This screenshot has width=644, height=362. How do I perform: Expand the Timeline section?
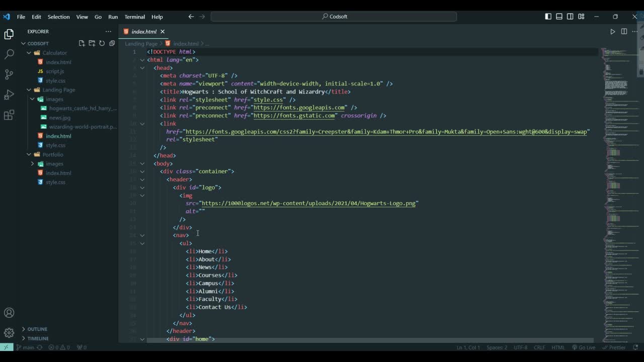[x=23, y=338]
